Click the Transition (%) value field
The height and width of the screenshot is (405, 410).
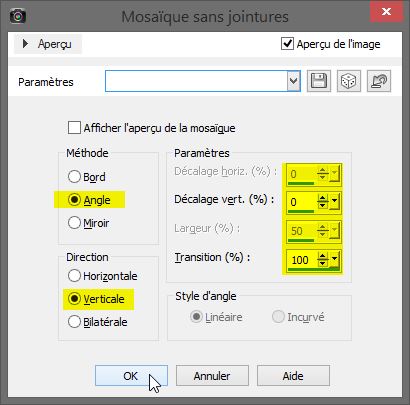[301, 259]
